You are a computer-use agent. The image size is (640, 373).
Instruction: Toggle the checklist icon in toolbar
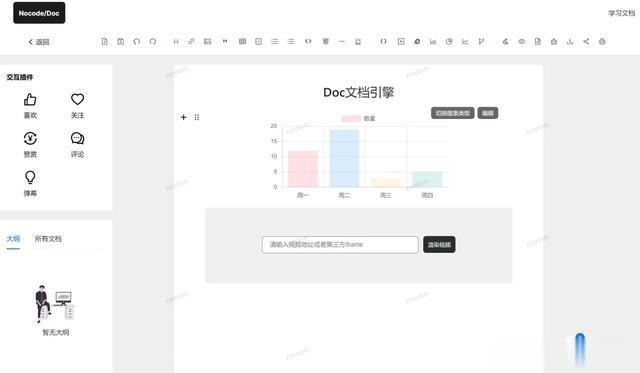pyautogui.click(x=258, y=41)
